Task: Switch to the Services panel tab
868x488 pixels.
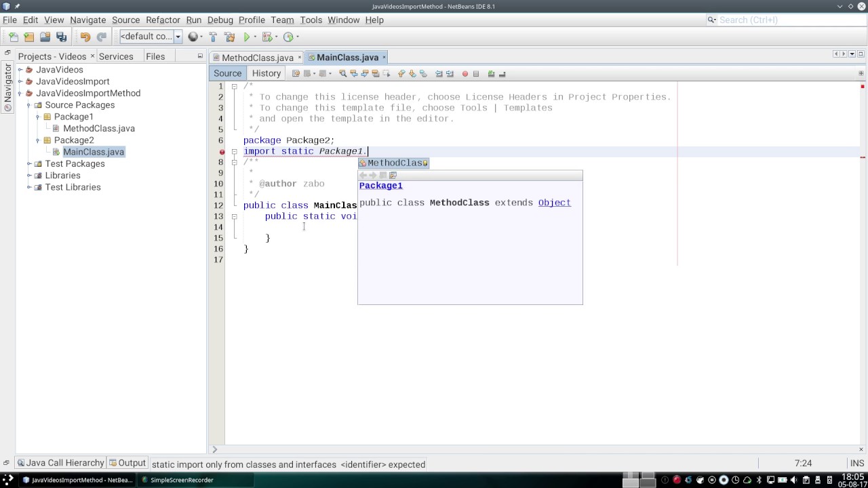Action: coord(116,56)
